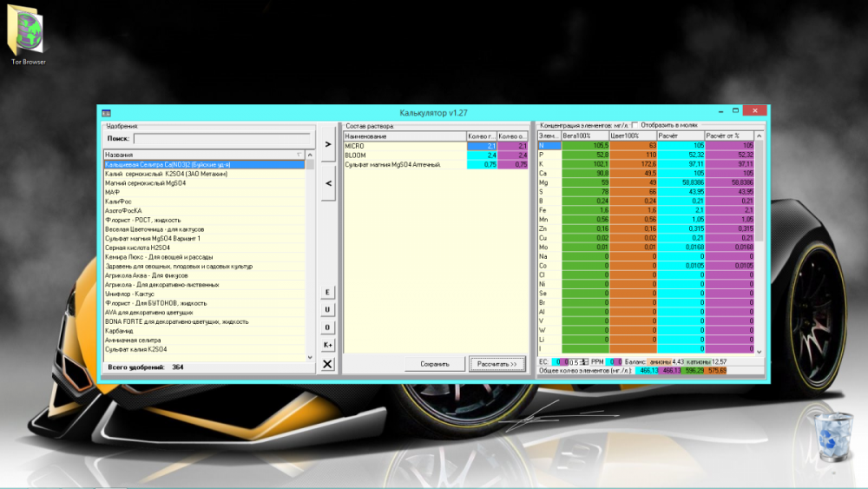
Task: Click the O button beside fertilizer list
Action: click(x=328, y=327)
